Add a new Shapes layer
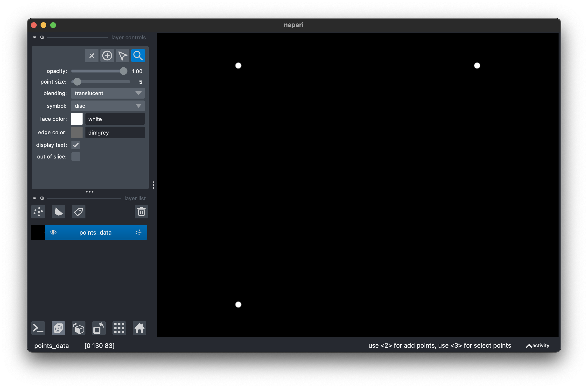Viewport: 588px width, 388px height. (58, 212)
